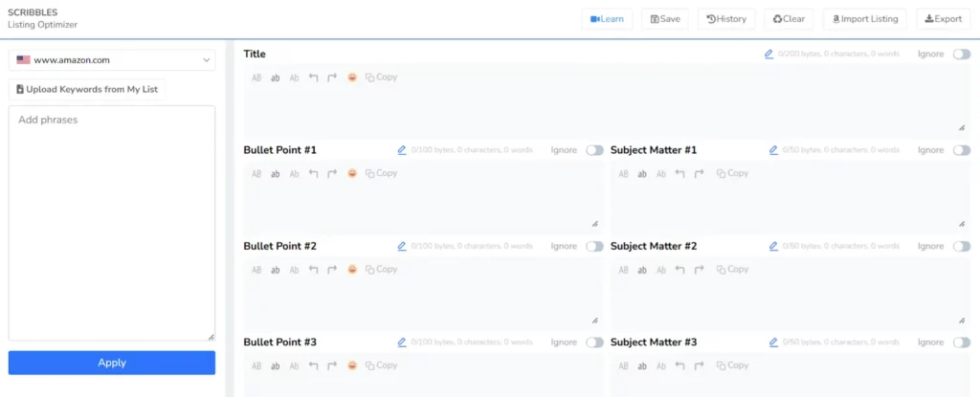Click the Add phrases text area
Viewport: 980px width, 397px height.
(112, 222)
